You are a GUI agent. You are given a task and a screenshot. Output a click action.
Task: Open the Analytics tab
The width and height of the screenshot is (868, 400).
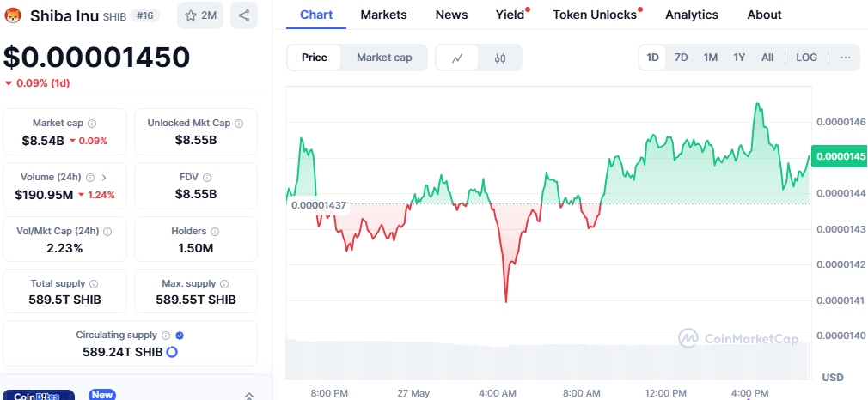692,15
